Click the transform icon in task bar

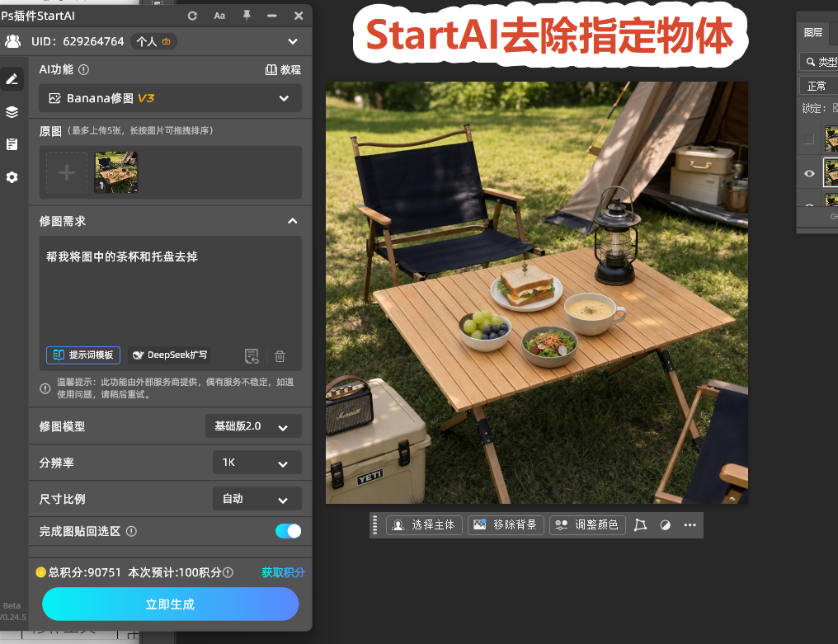(x=640, y=524)
